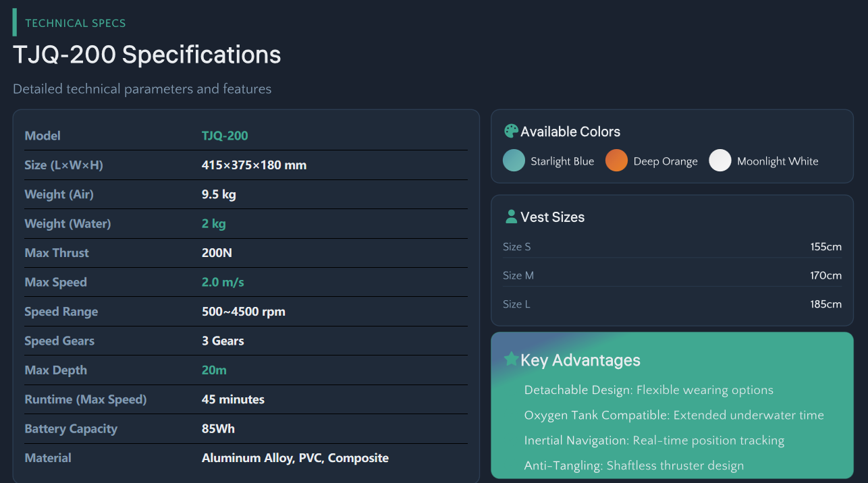Viewport: 868px width, 483px height.
Task: Click the palette icon beside Available Colors
Action: point(511,131)
